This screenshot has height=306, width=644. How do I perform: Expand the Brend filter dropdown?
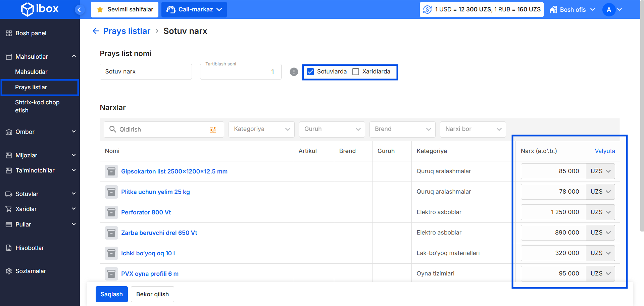coord(402,129)
